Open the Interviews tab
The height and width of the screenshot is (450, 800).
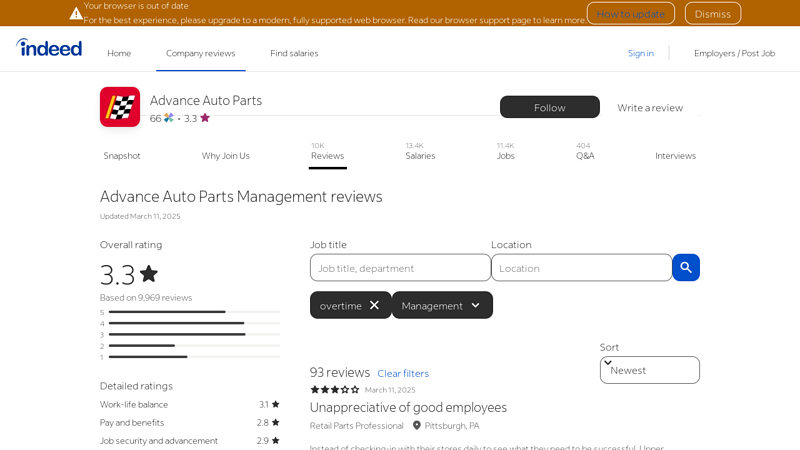[675, 156]
